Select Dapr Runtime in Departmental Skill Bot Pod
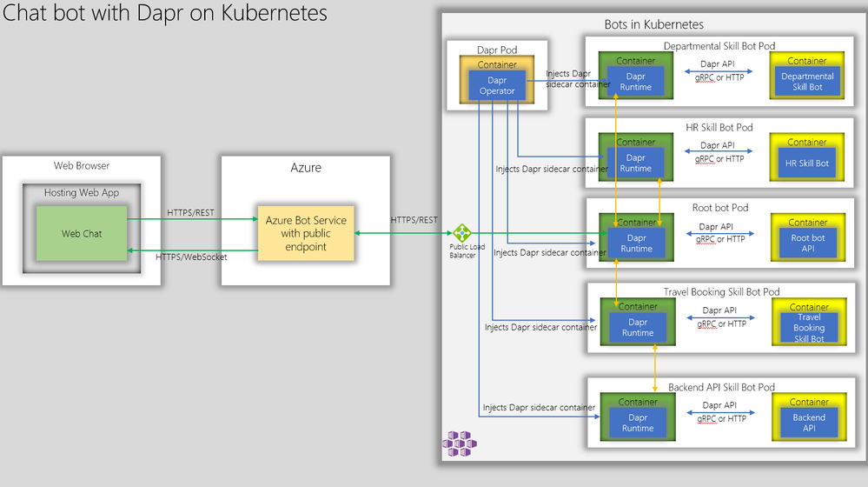The image size is (868, 487). point(635,82)
